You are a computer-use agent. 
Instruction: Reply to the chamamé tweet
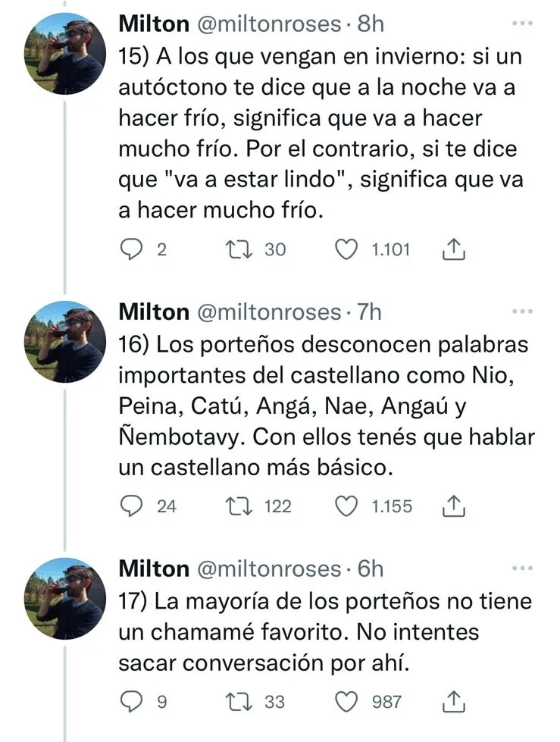click(x=133, y=702)
